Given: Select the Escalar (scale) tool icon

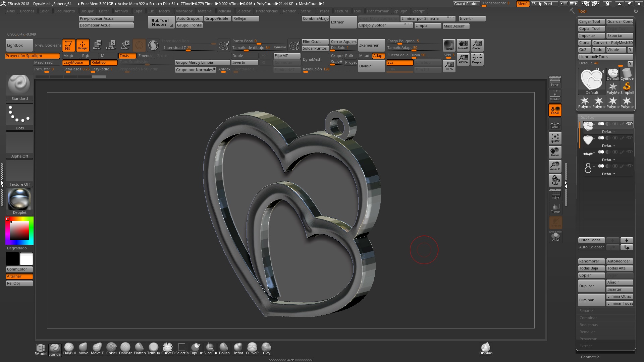Looking at the screenshot, I should point(111,45).
